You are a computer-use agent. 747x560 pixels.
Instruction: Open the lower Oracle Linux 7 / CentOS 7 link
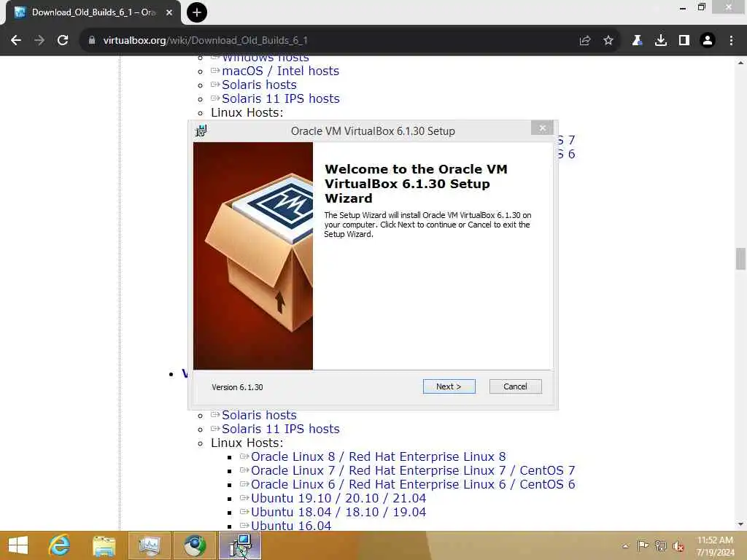[413, 470]
